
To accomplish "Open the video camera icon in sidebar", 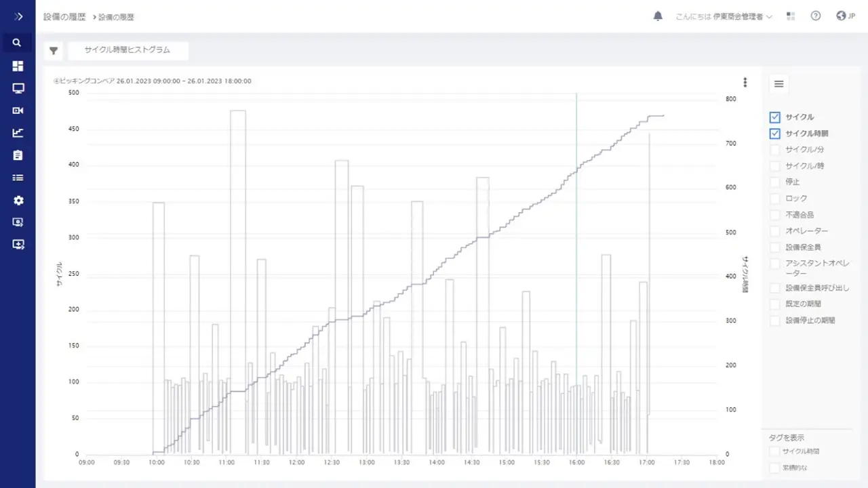I will coord(18,110).
